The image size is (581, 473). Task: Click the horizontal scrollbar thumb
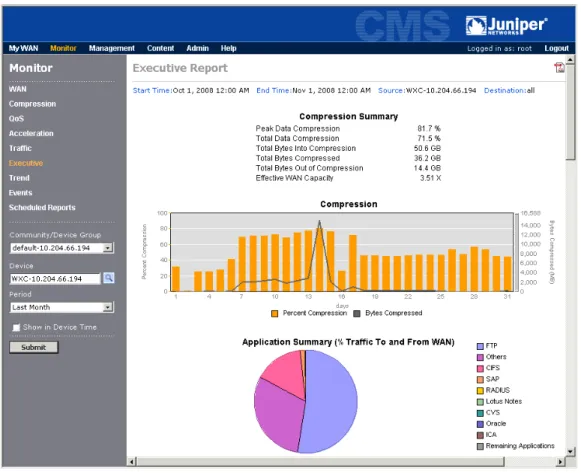[x=320, y=462]
